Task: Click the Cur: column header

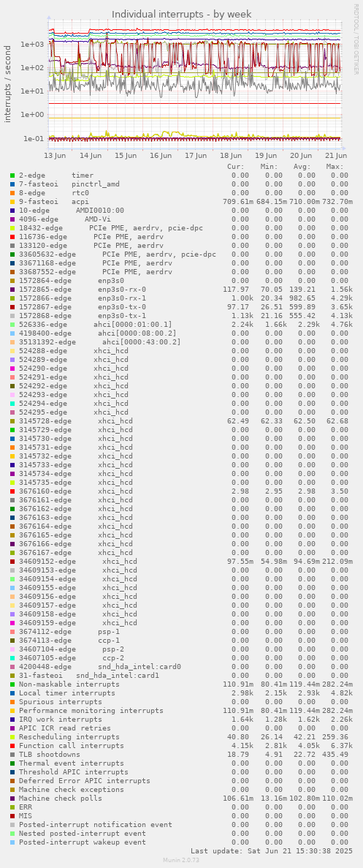Action: pyautogui.click(x=236, y=167)
